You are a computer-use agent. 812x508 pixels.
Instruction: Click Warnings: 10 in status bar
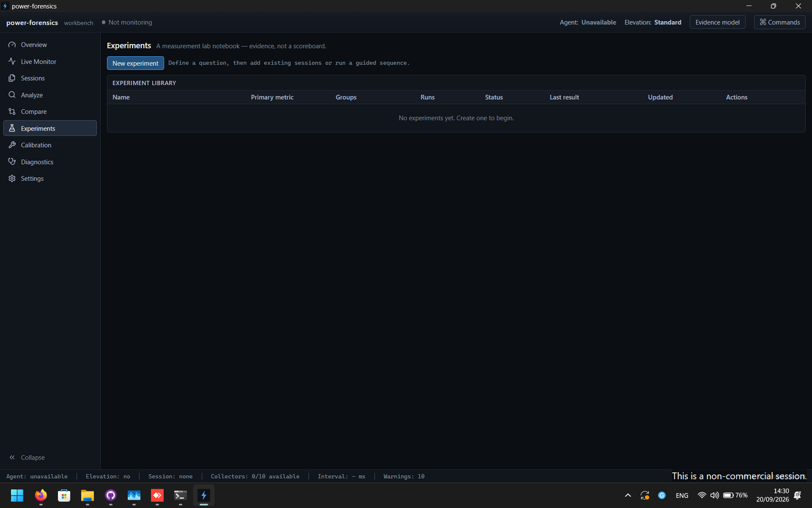coord(404,476)
